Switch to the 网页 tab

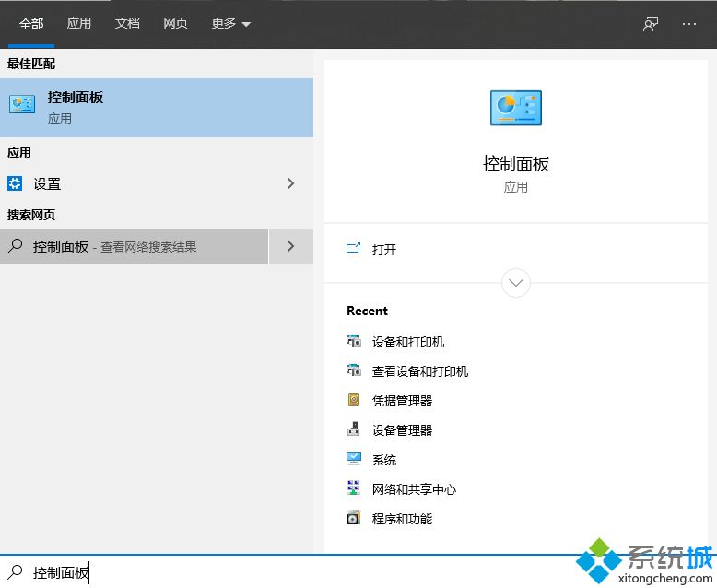[175, 24]
